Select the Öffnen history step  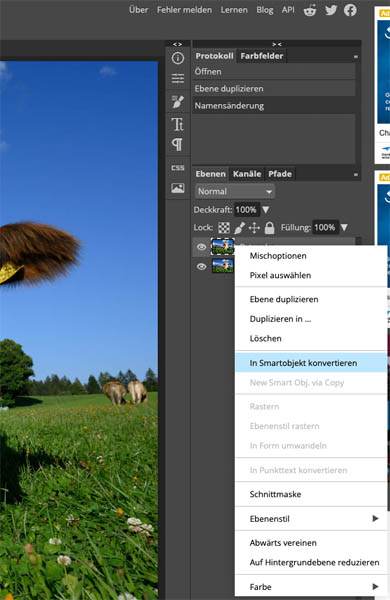pos(274,72)
